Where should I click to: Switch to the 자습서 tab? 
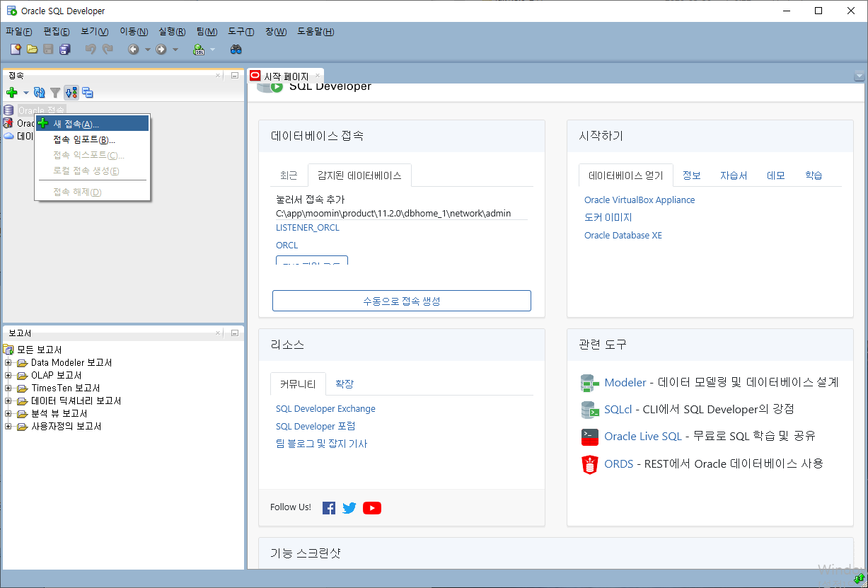click(x=734, y=175)
